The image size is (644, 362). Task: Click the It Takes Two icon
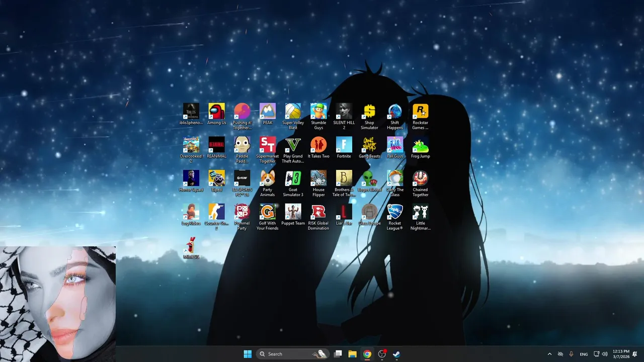(318, 148)
